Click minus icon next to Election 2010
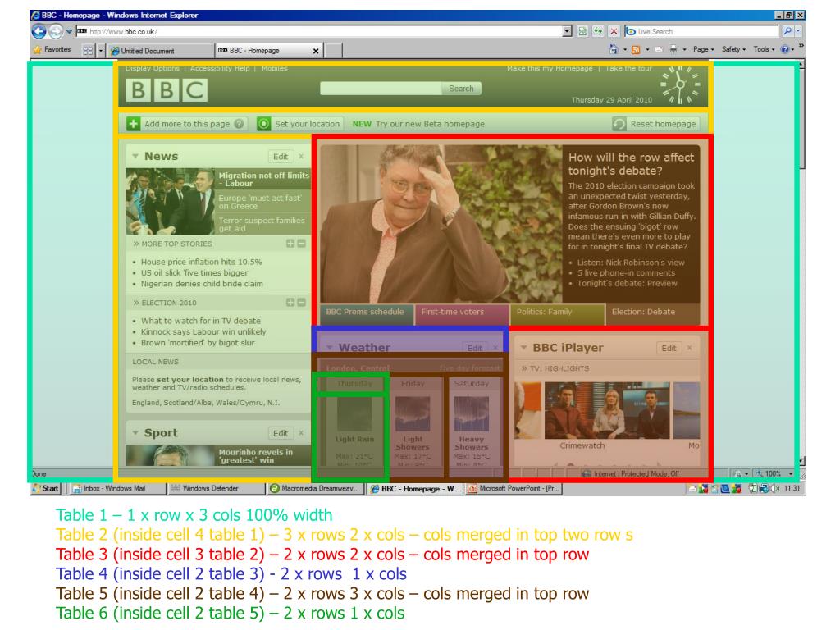 [x=302, y=303]
